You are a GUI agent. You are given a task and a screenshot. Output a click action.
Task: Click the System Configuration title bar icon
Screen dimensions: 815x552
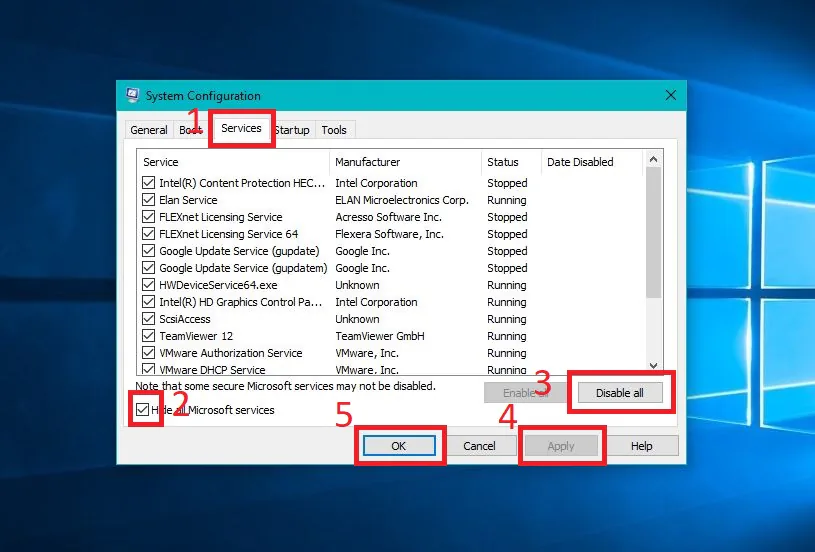click(x=133, y=95)
